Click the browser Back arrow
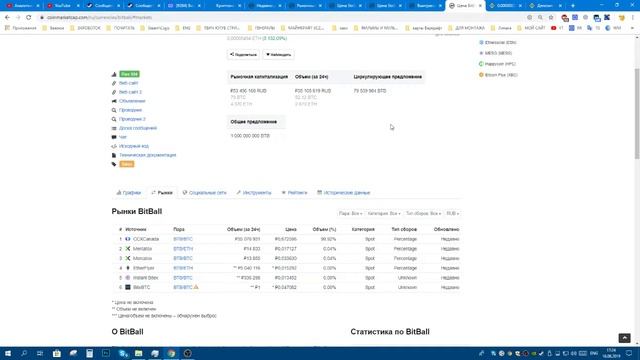Image resolution: width=640 pixels, height=360 pixels. point(7,18)
